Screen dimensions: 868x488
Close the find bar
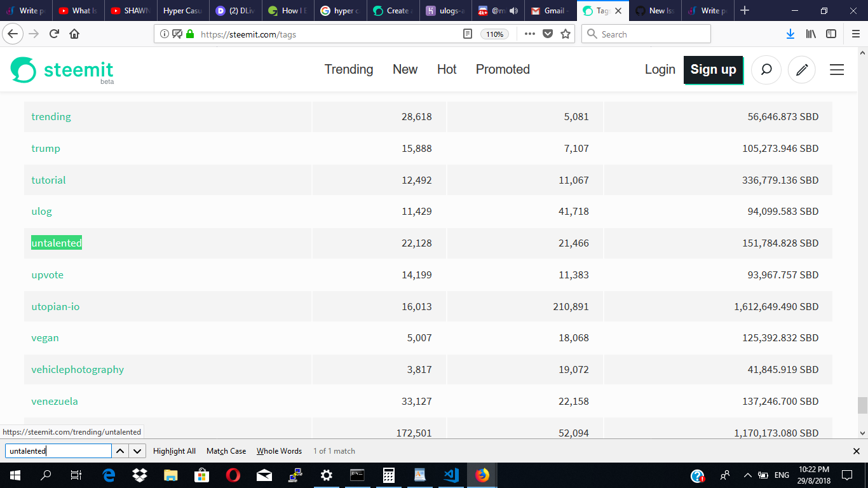tap(856, 451)
